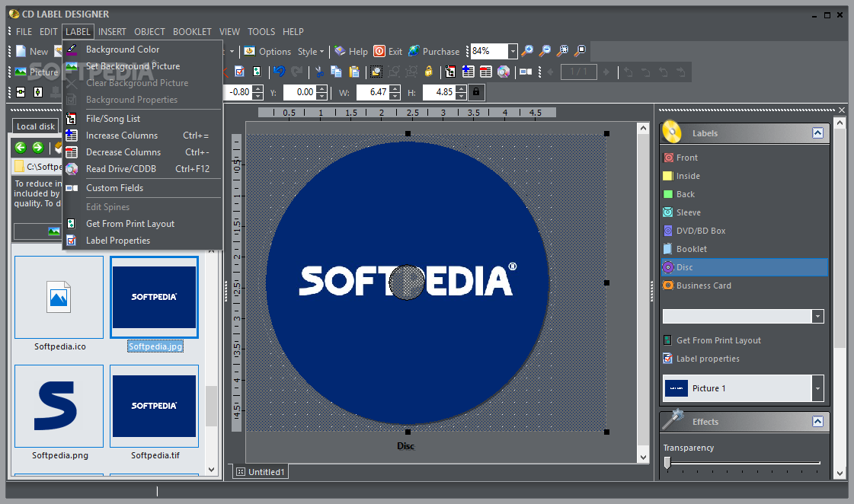Click the Paste clipboard icon

[x=354, y=72]
